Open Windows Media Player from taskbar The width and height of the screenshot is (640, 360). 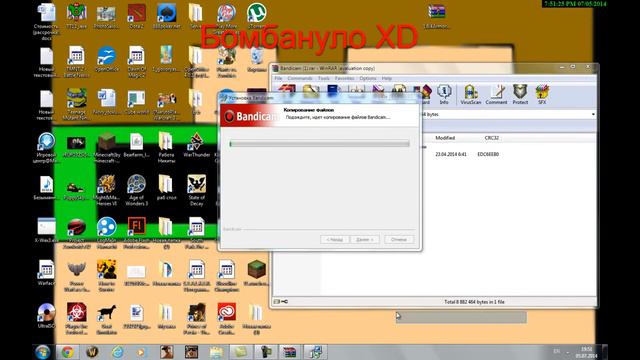click(x=142, y=352)
